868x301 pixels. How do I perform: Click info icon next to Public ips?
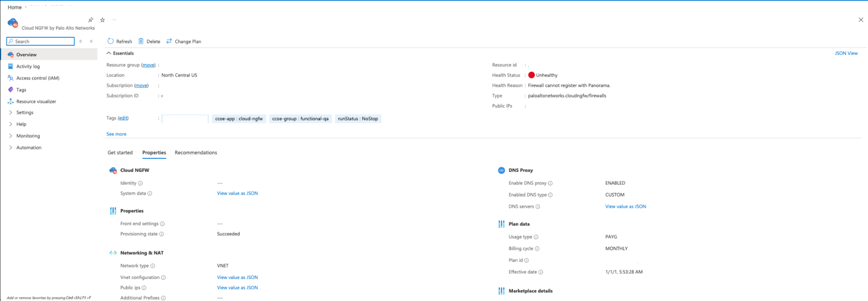point(144,288)
